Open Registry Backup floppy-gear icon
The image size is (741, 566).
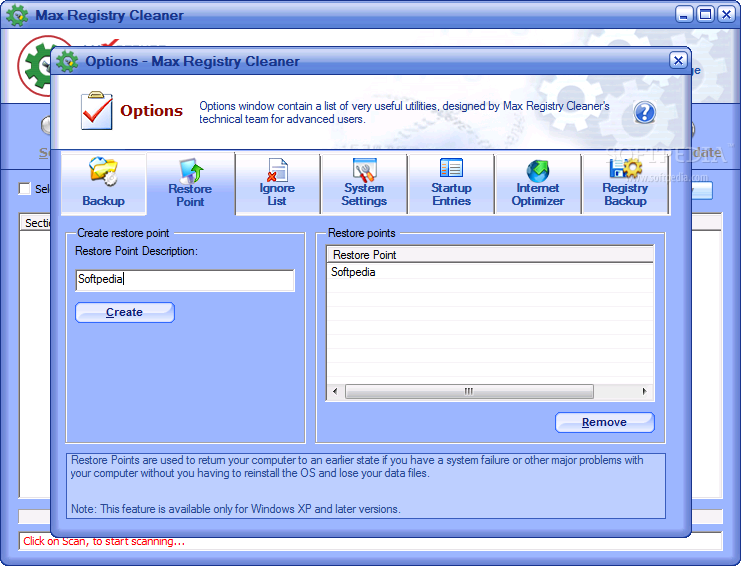[625, 168]
